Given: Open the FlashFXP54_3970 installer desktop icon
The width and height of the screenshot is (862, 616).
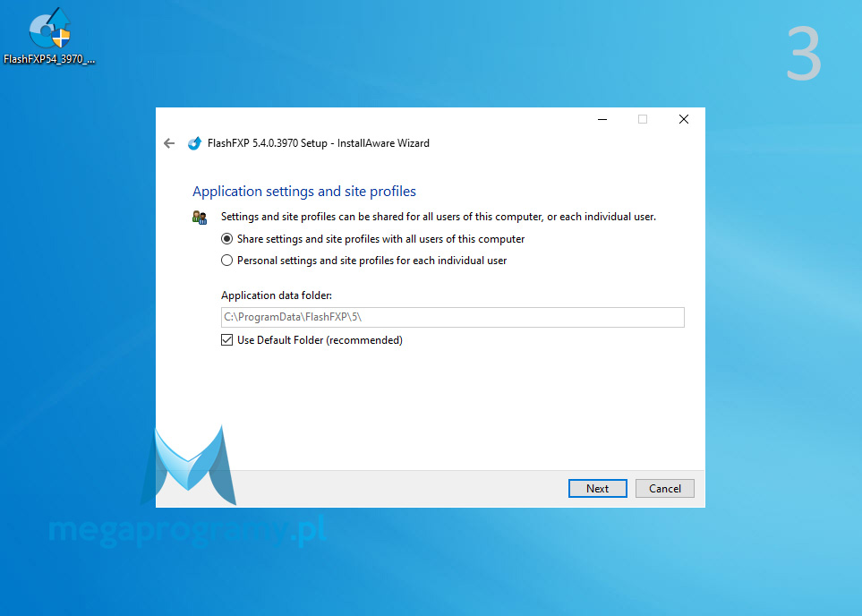Looking at the screenshot, I should (x=49, y=37).
